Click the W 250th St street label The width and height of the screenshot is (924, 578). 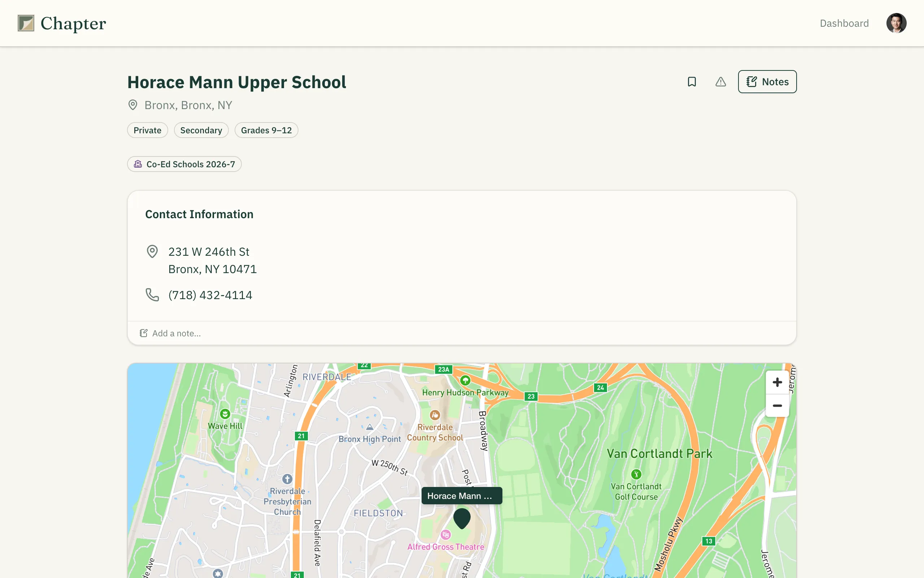(x=390, y=467)
